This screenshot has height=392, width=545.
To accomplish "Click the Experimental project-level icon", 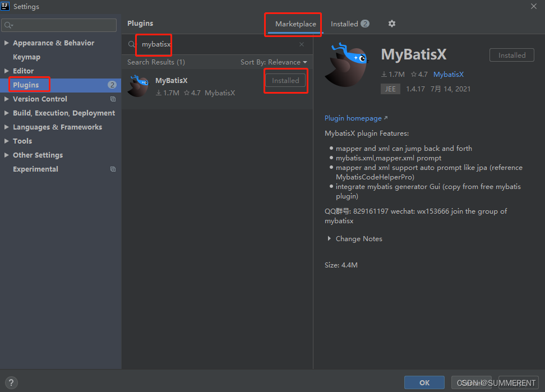I will (x=113, y=169).
